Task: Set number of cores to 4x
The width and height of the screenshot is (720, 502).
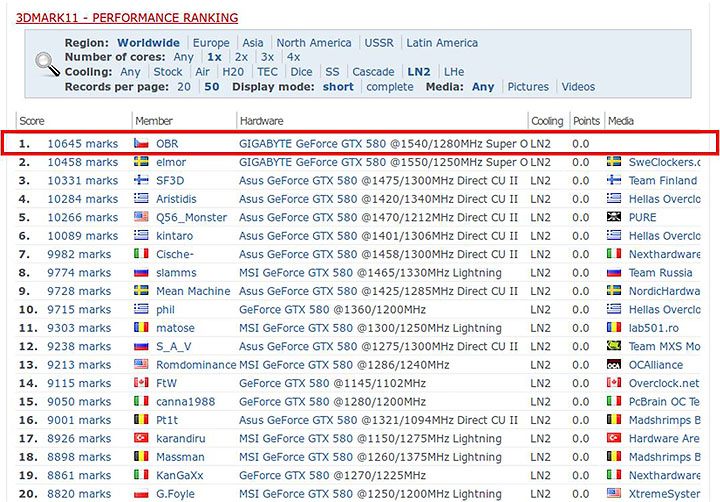Action: click(293, 57)
